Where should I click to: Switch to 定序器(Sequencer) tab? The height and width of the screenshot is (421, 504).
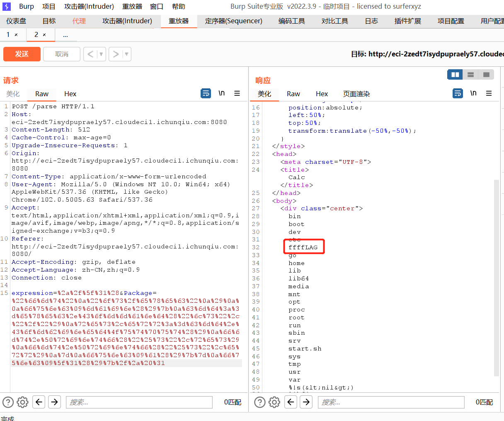[x=233, y=21]
